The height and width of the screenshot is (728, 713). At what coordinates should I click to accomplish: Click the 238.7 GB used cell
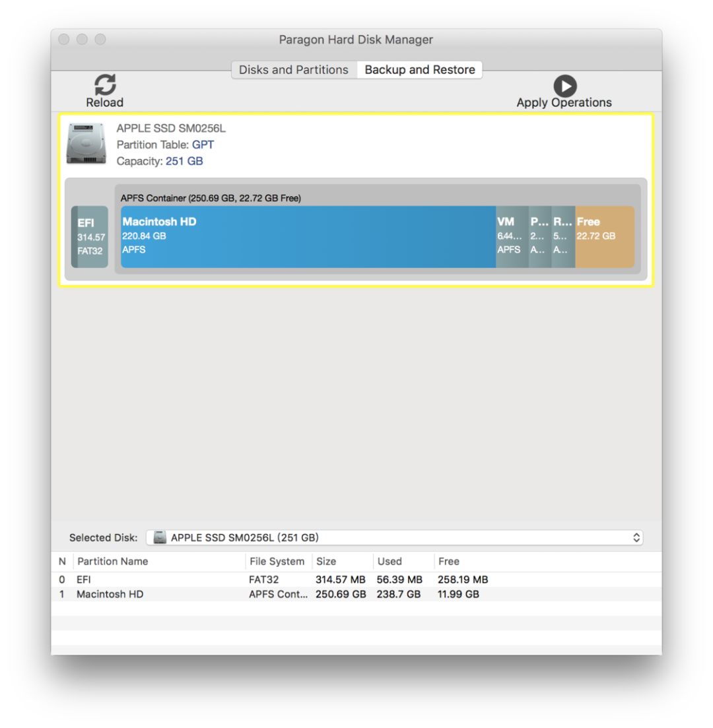[x=399, y=594]
